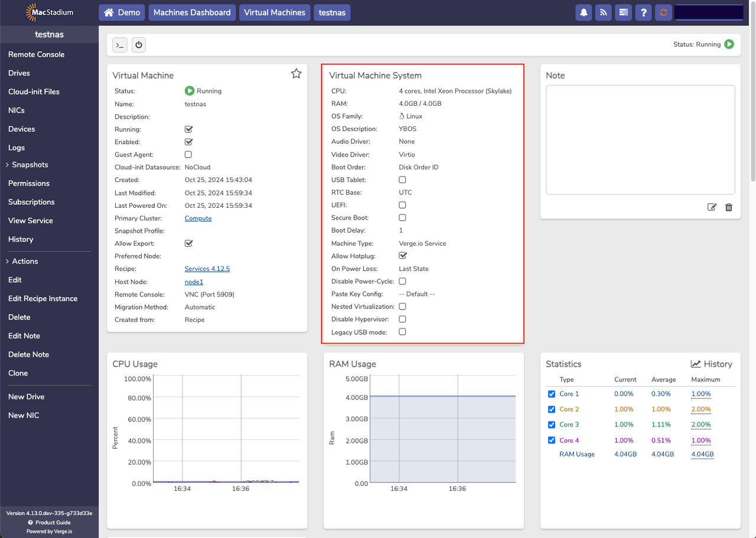
Task: Toggle the Guest Agent checkbox
Action: coord(188,155)
